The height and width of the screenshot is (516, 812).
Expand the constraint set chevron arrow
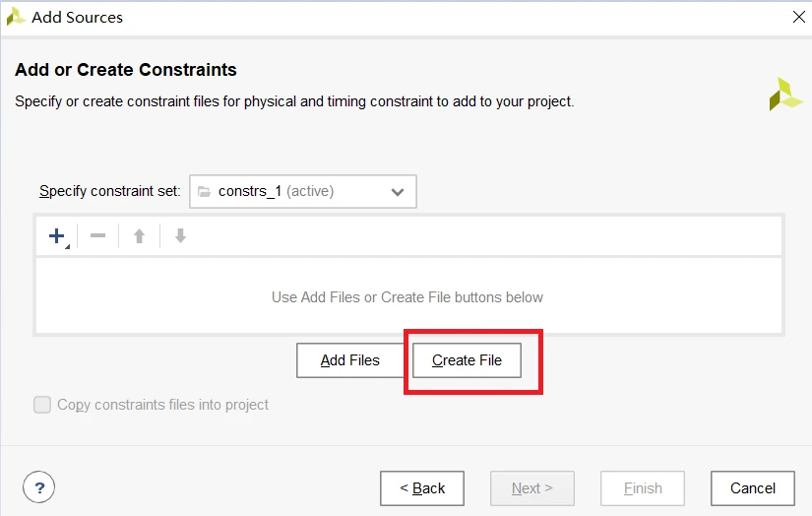tap(398, 192)
